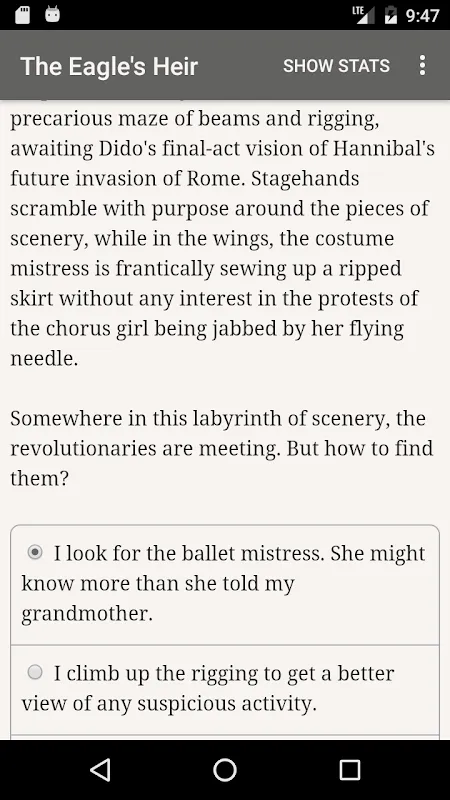Screen dimensions: 450x800
Task: Tap the 'view of any suspicious activity' line
Action: [169, 704]
